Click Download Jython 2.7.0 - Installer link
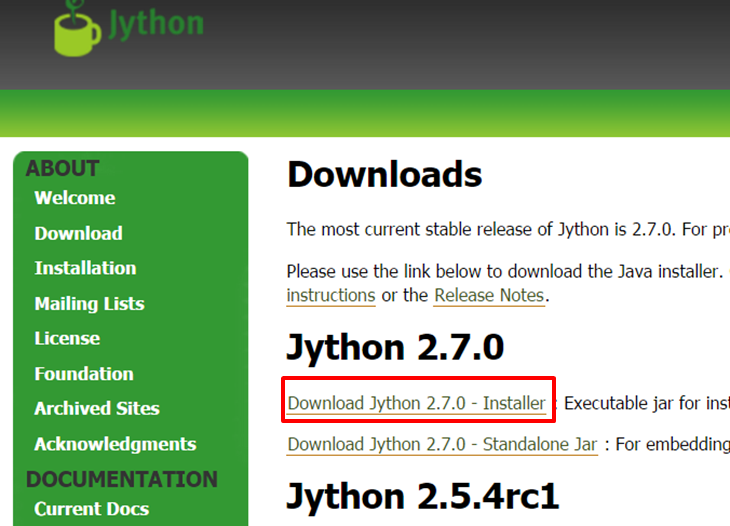 coord(417,403)
